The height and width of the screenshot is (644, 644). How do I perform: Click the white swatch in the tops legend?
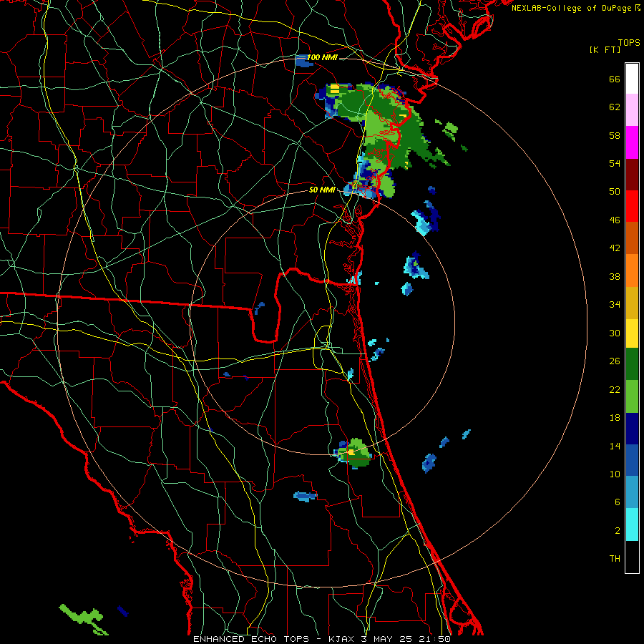632,79
